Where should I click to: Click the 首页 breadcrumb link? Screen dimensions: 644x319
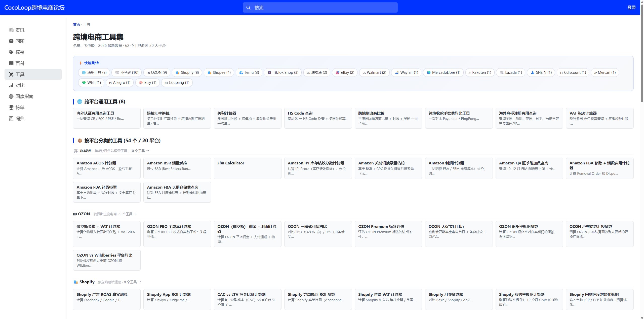tap(76, 24)
